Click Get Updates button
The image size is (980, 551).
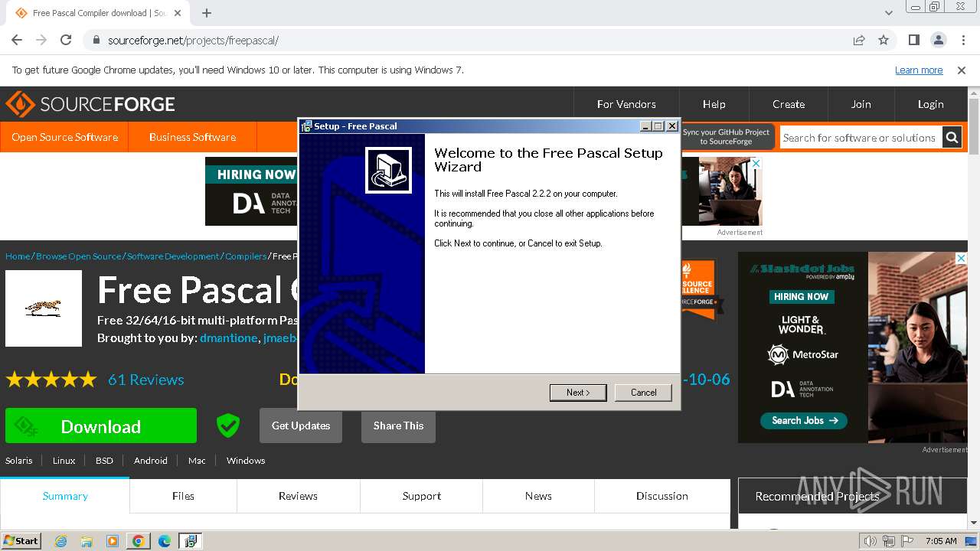[301, 425]
